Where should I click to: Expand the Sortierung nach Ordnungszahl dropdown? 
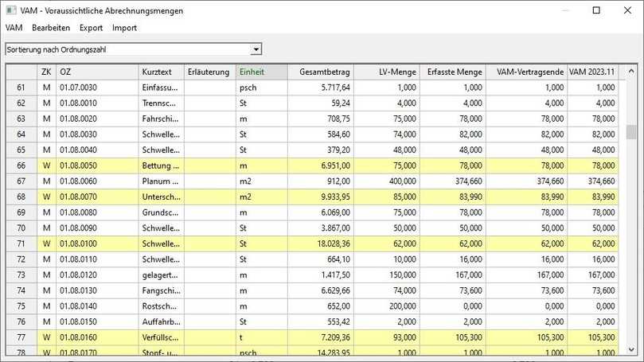click(256, 49)
